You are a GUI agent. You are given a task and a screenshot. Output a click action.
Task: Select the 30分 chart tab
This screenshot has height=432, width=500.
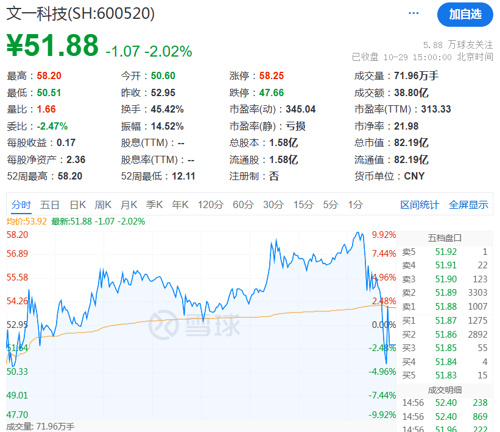tap(273, 205)
